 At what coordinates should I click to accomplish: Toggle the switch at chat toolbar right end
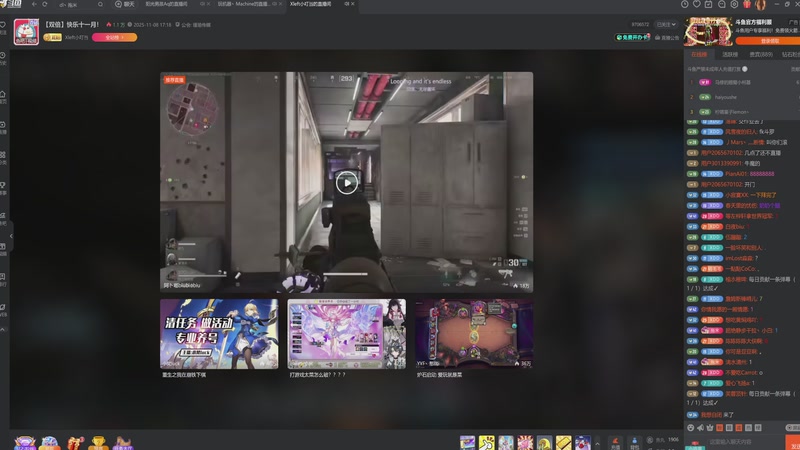tap(792, 428)
